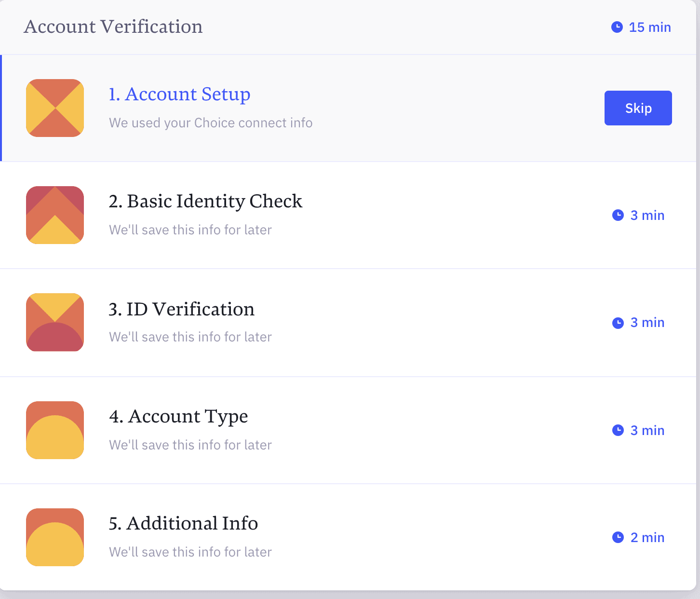Click the 15 min total time label

(x=650, y=27)
